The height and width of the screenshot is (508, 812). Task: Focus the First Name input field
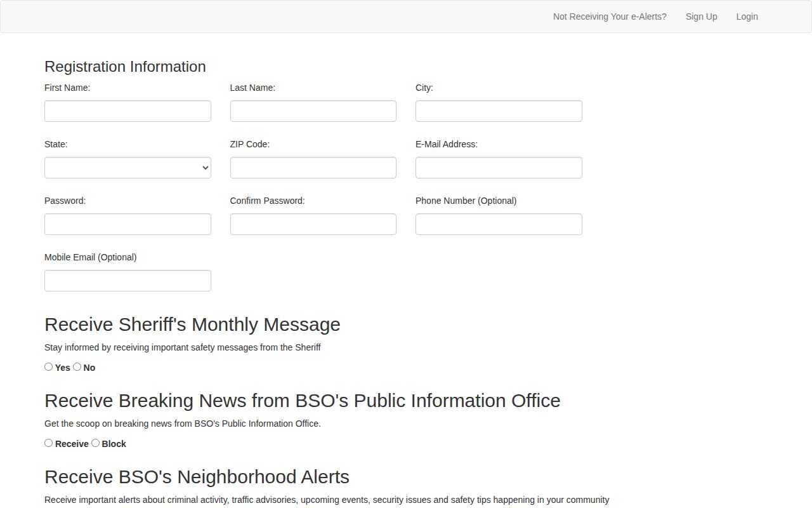pos(128,111)
